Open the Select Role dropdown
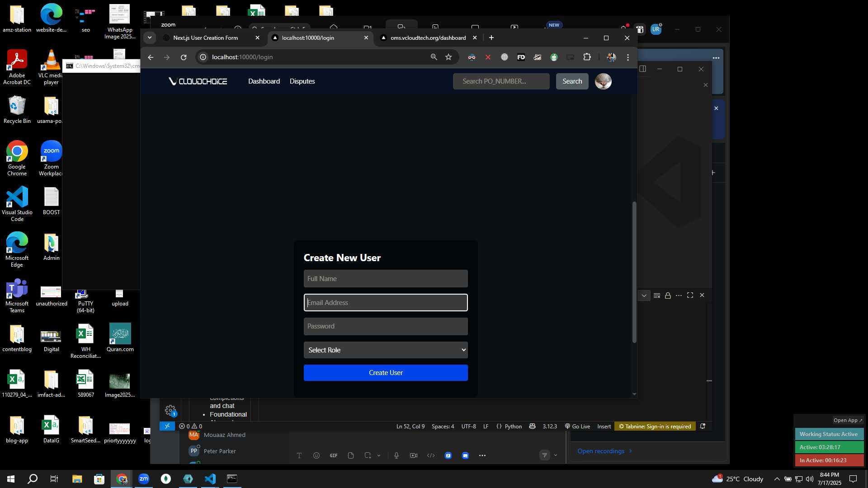 click(386, 350)
